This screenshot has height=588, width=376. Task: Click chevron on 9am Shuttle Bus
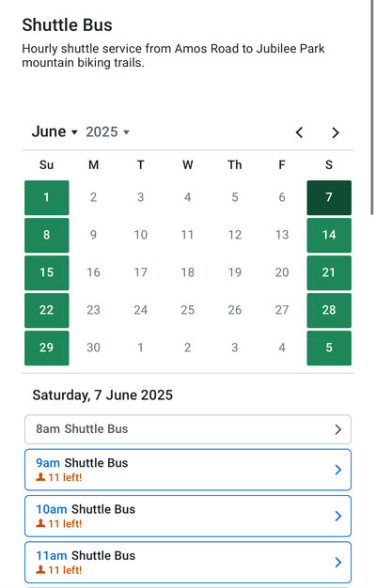pos(338,470)
